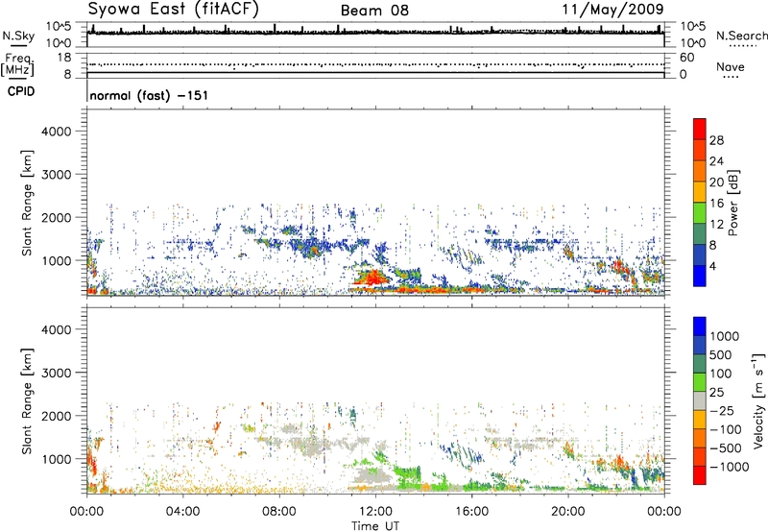Screen dimensions: 768x532
Task: Click the '60' Nave axis tick label
Action: [686, 58]
